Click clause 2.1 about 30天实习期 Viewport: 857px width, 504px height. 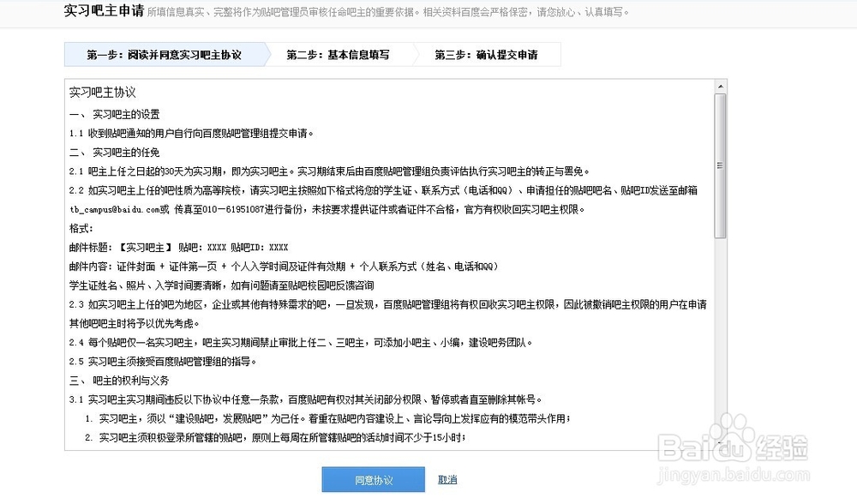tap(330, 171)
